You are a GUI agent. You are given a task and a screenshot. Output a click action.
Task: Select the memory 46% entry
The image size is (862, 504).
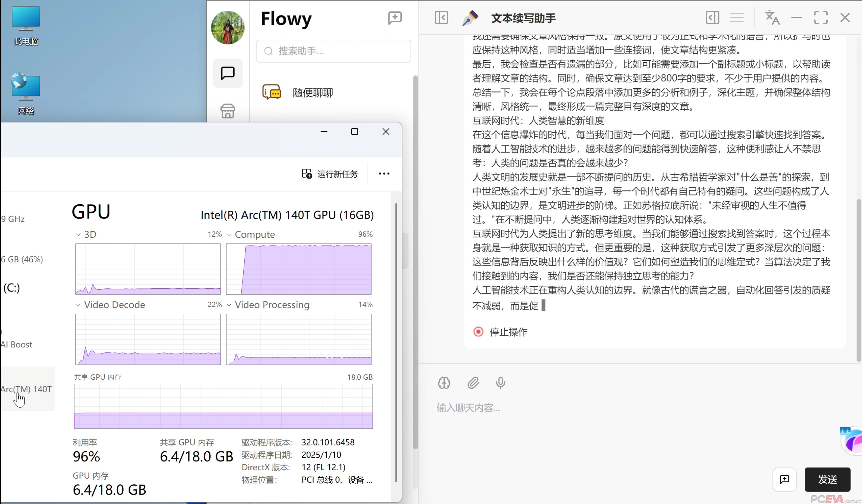point(22,260)
